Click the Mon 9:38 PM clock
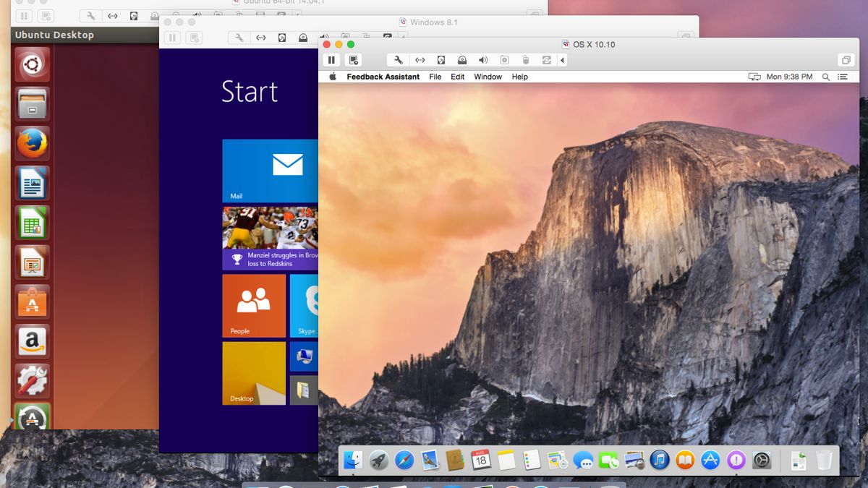This screenshot has height=488, width=868. 789,77
